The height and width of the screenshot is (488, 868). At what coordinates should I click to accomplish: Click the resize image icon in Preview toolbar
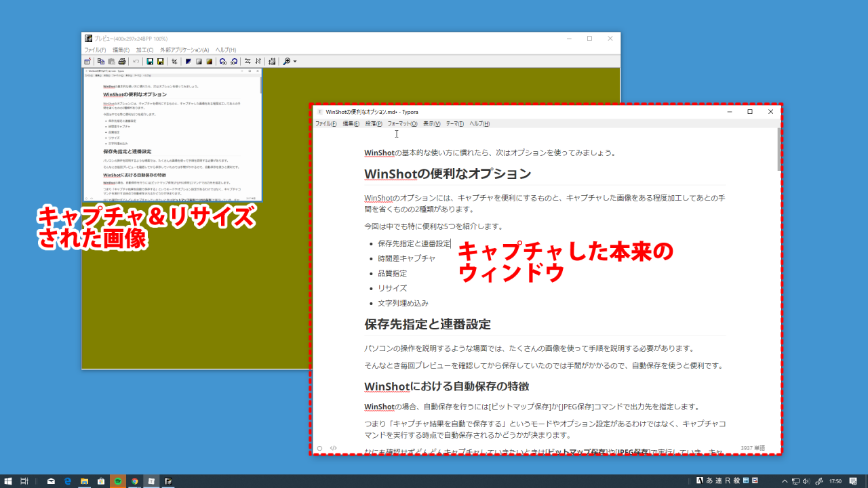272,62
